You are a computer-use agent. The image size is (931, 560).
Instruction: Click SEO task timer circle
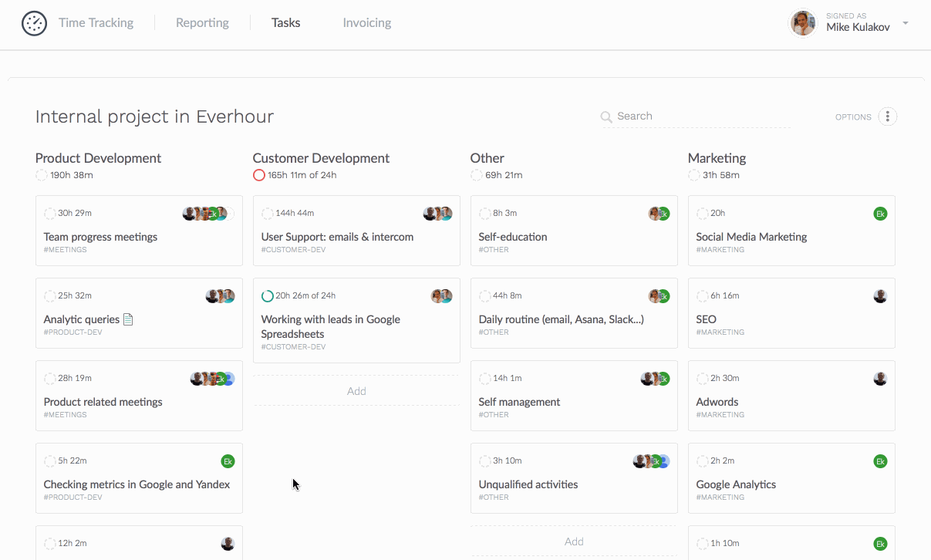point(703,296)
